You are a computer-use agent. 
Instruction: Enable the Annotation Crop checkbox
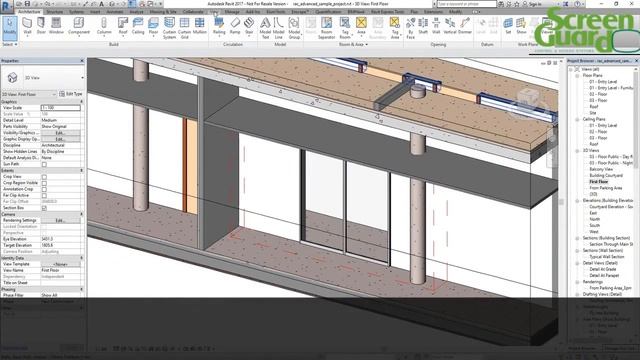click(44, 189)
